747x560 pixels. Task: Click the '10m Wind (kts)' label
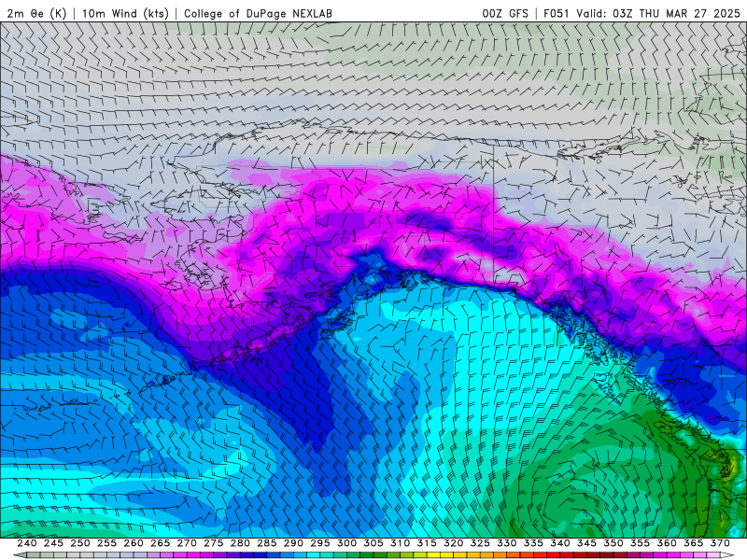coord(125,13)
